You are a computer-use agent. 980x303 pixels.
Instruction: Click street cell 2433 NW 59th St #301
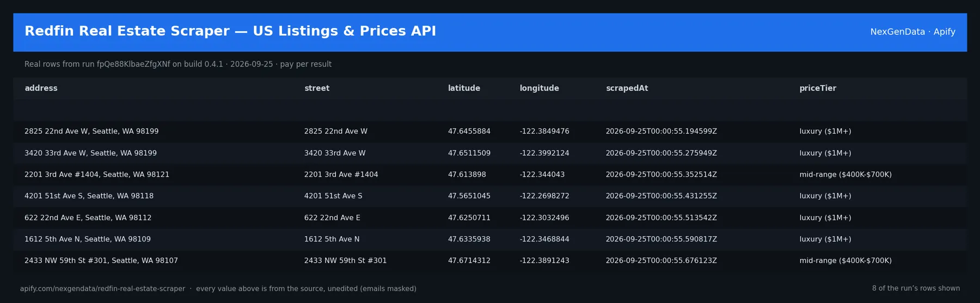pos(346,260)
